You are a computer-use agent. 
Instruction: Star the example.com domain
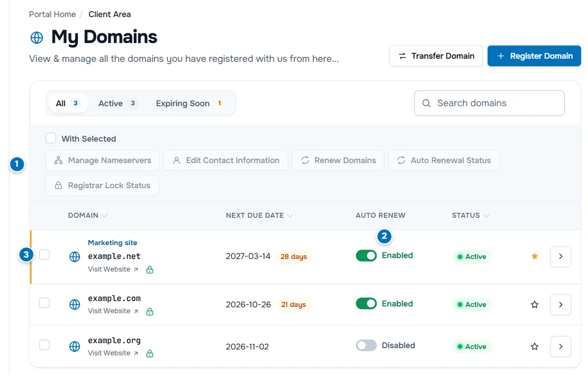tap(535, 304)
